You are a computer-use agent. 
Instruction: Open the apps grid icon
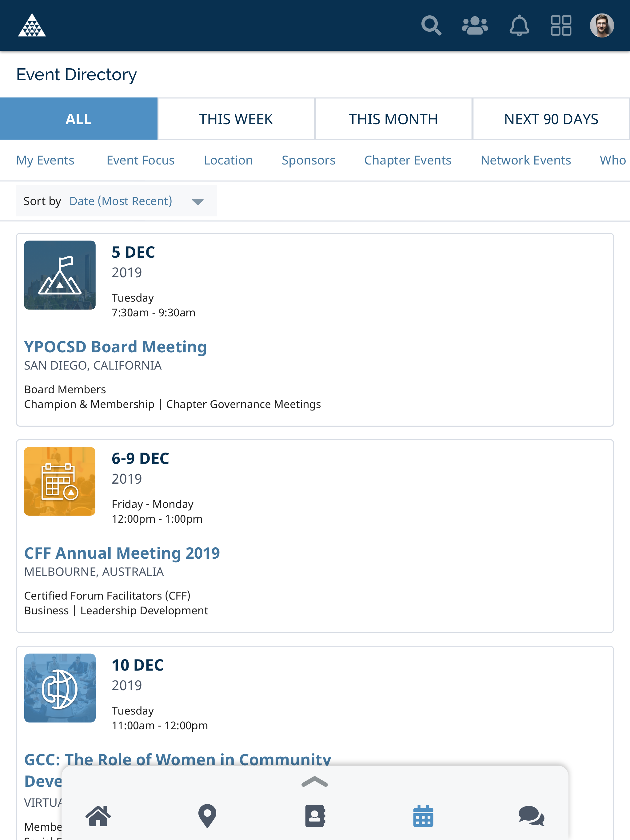click(561, 26)
